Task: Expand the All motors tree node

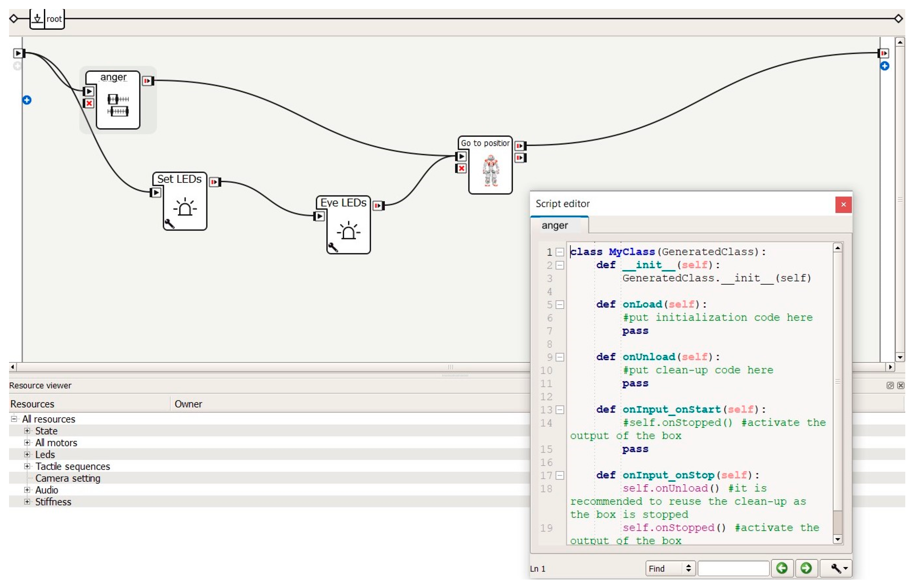Action: coord(27,443)
